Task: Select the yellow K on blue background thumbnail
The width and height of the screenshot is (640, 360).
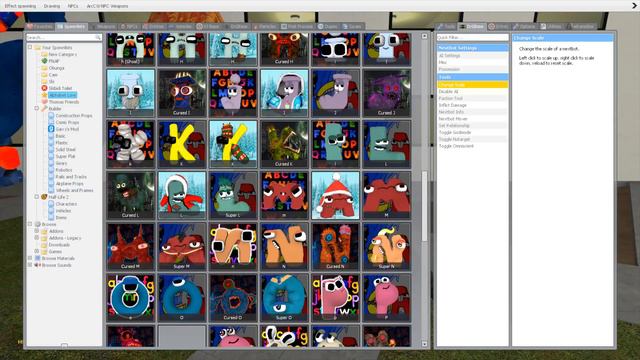Action: 182,144
